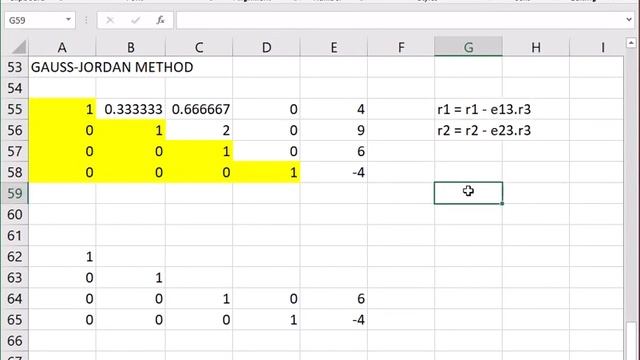Image resolution: width=640 pixels, height=360 pixels.
Task: Click selected cell G59
Action: (468, 193)
